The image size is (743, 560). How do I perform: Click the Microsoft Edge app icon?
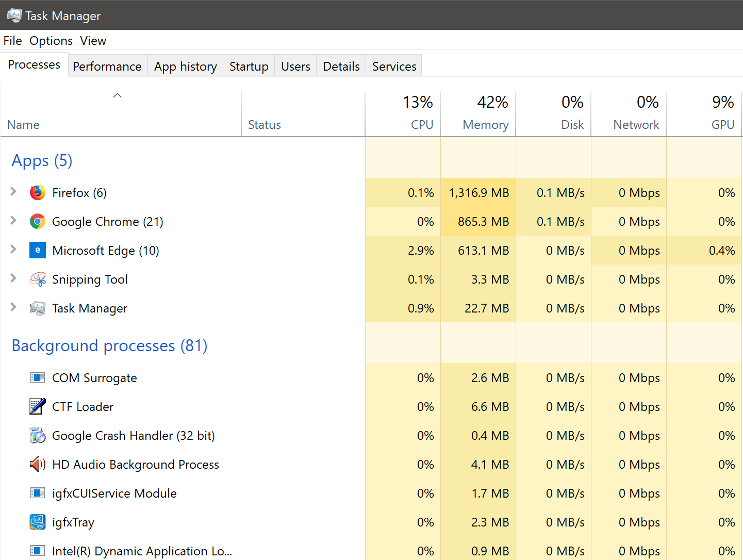[x=38, y=251]
